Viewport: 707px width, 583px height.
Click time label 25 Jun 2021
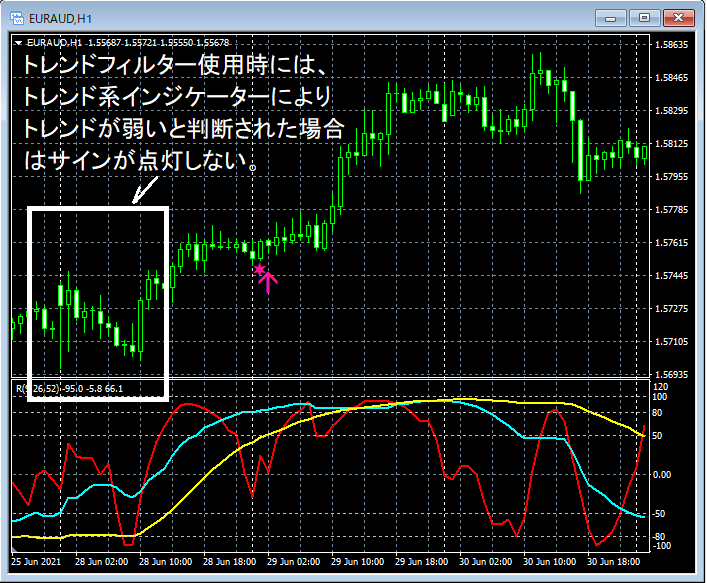36,562
